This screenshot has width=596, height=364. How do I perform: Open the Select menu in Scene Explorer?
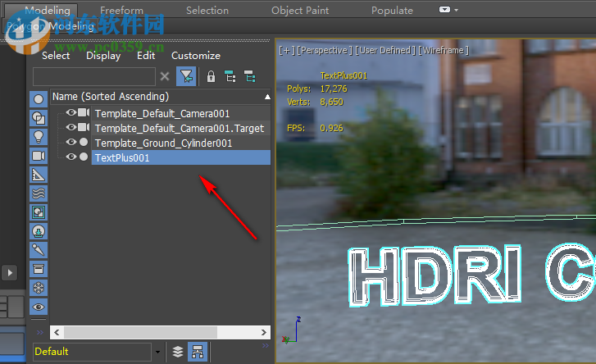coord(56,56)
